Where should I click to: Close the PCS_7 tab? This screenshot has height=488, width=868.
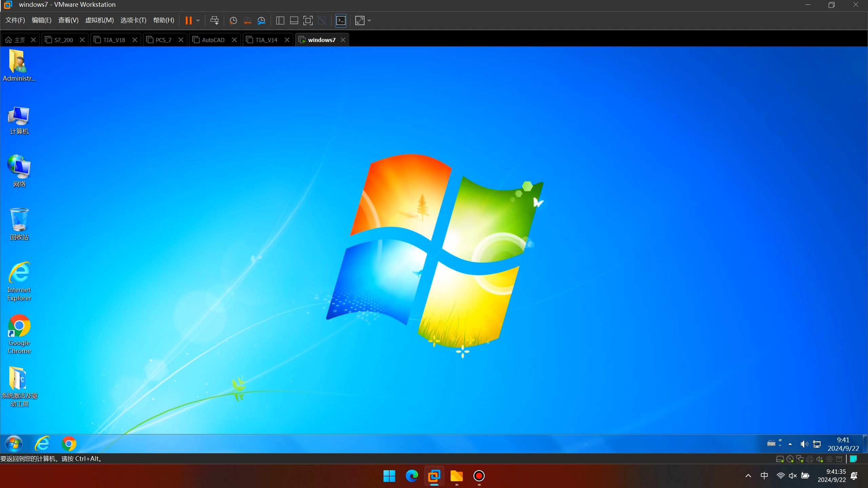coord(181,40)
